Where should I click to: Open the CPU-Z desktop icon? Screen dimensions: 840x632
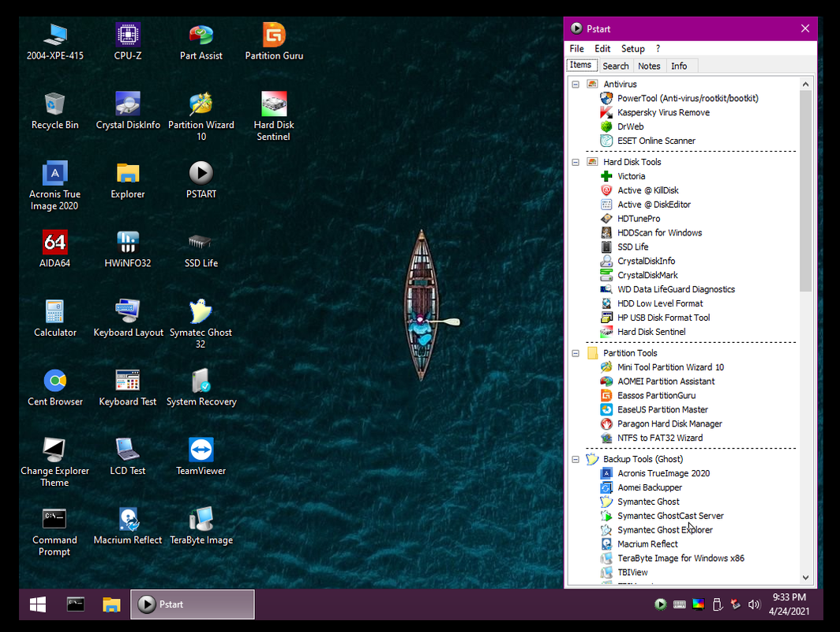point(128,41)
